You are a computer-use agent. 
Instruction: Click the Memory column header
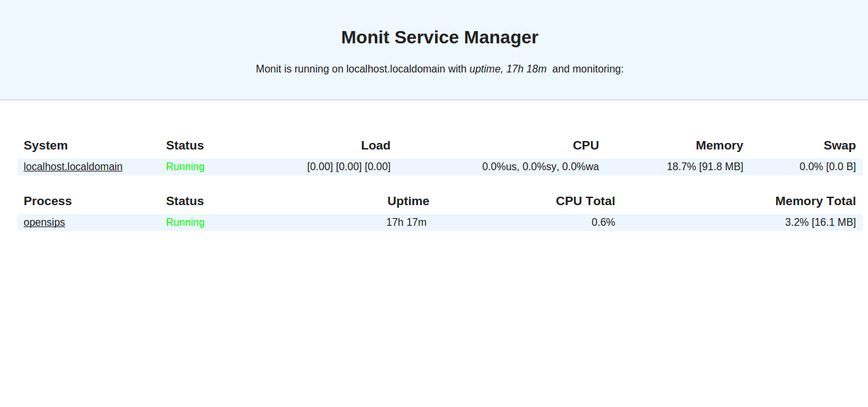(x=719, y=146)
